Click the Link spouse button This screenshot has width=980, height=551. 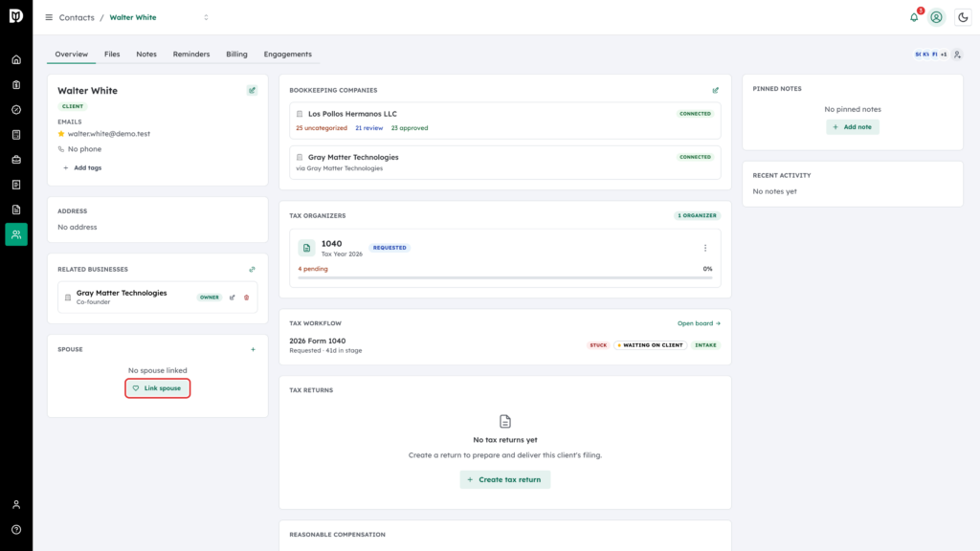click(158, 388)
